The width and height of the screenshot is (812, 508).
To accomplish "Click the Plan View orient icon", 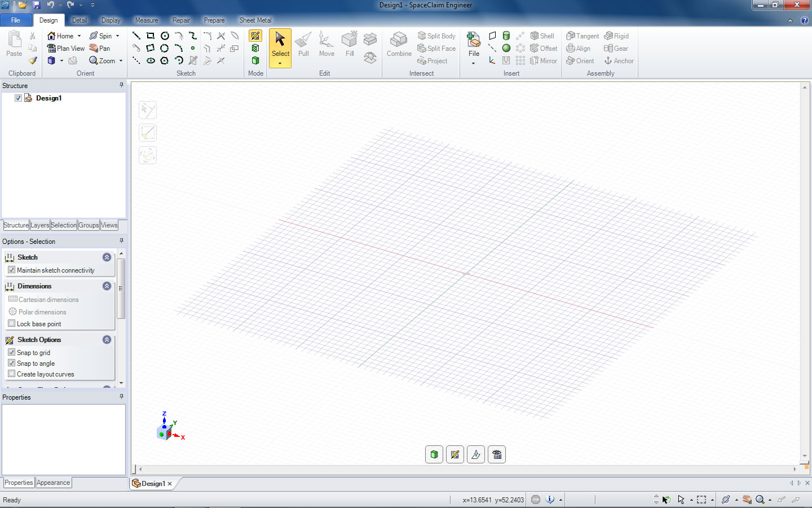I will tap(51, 48).
